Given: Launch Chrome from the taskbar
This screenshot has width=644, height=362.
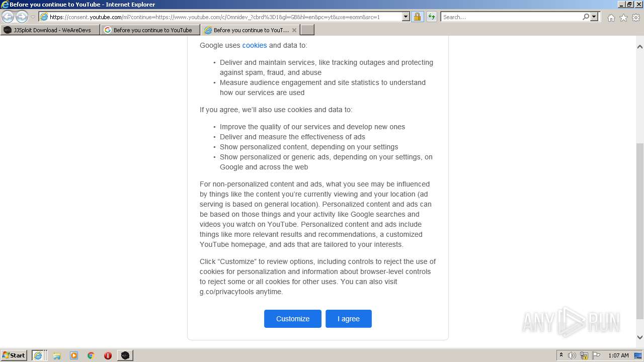Looking at the screenshot, I should [x=91, y=355].
